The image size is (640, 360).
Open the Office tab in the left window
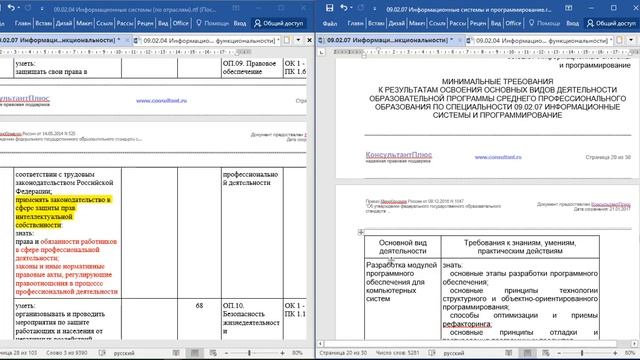180,24
